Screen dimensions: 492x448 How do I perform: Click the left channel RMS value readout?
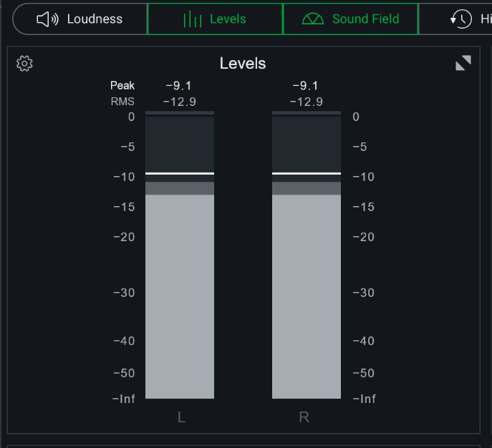point(179,102)
